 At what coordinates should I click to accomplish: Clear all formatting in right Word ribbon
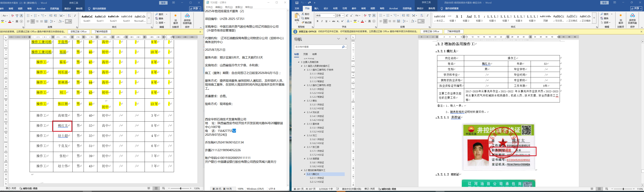click(x=365, y=15)
